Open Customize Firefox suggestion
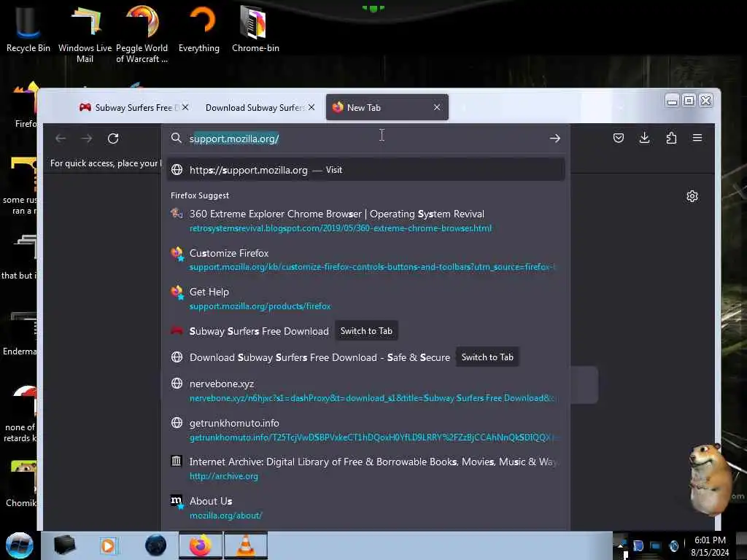747x560 pixels. [x=365, y=260]
